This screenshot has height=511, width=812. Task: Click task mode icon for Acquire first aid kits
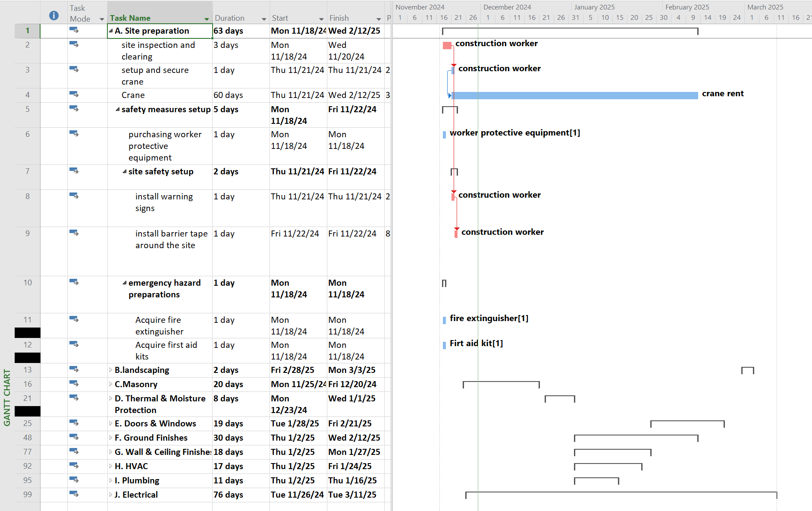point(74,344)
